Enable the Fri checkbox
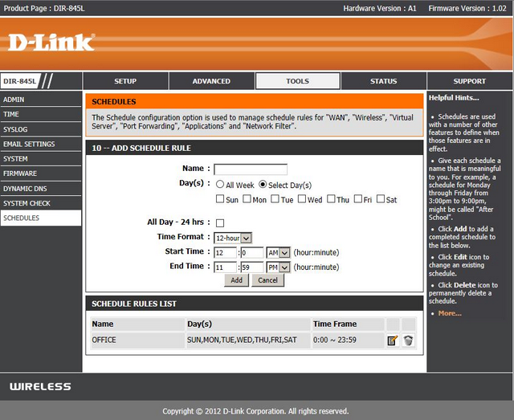The image size is (514, 420). click(358, 198)
